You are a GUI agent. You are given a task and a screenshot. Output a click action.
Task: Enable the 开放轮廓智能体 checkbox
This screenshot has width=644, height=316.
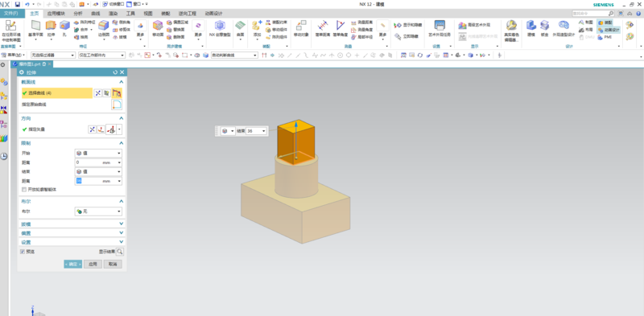tap(24, 190)
